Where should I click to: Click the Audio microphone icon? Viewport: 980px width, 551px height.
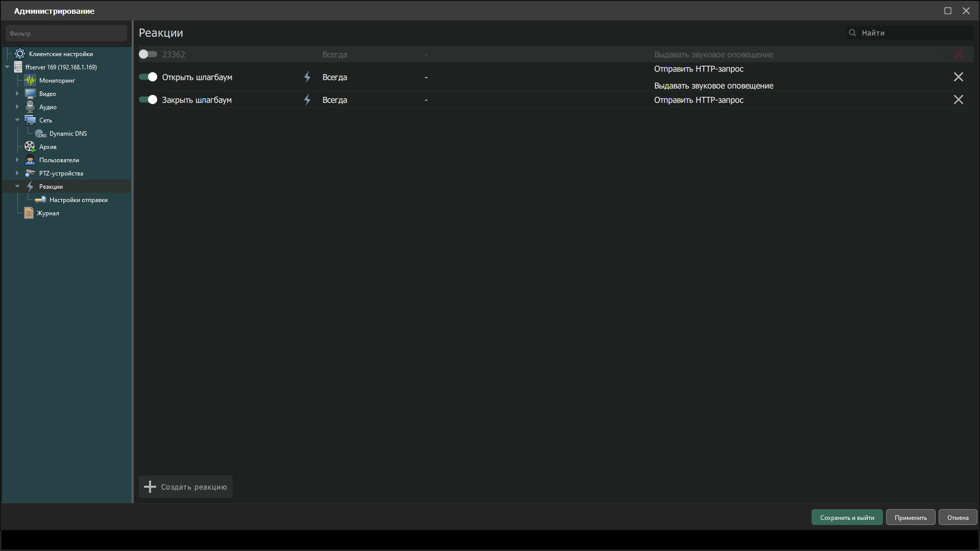(30, 107)
